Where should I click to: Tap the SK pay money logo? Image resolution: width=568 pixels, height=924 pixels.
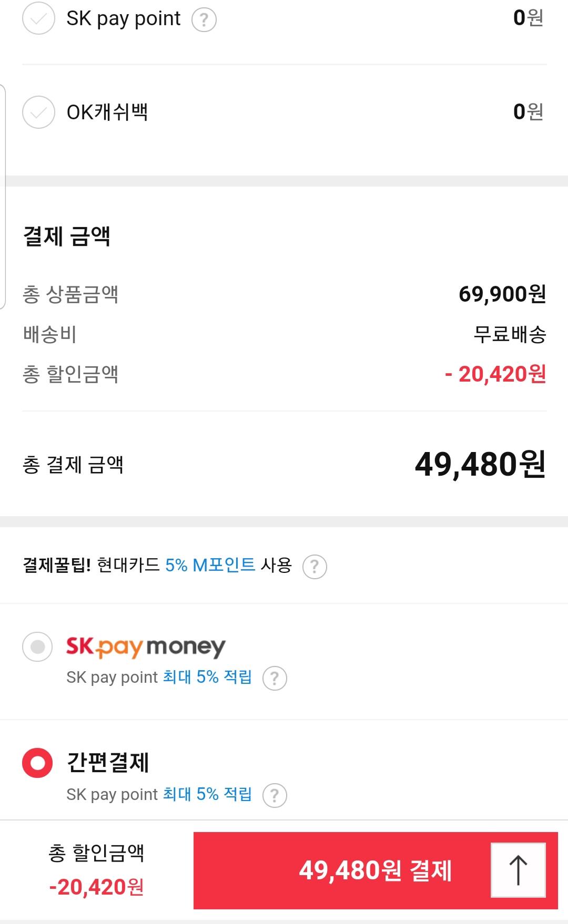point(146,647)
